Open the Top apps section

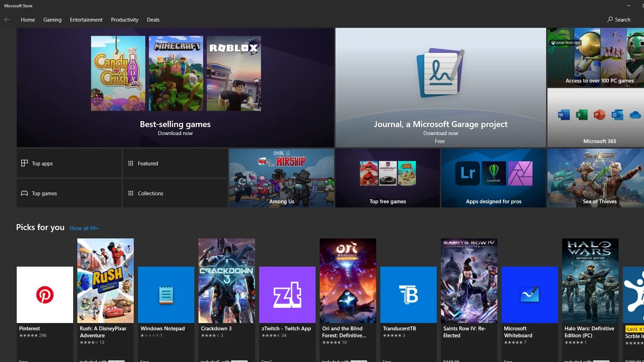pos(69,163)
